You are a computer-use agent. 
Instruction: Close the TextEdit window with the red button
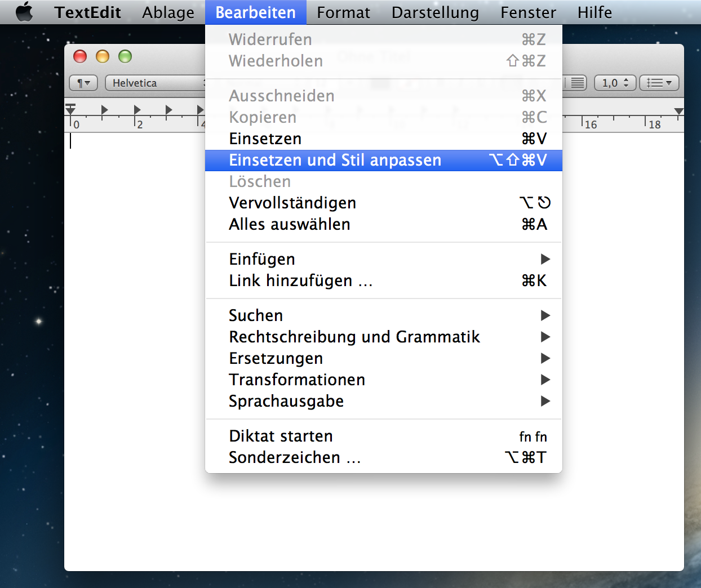point(80,56)
